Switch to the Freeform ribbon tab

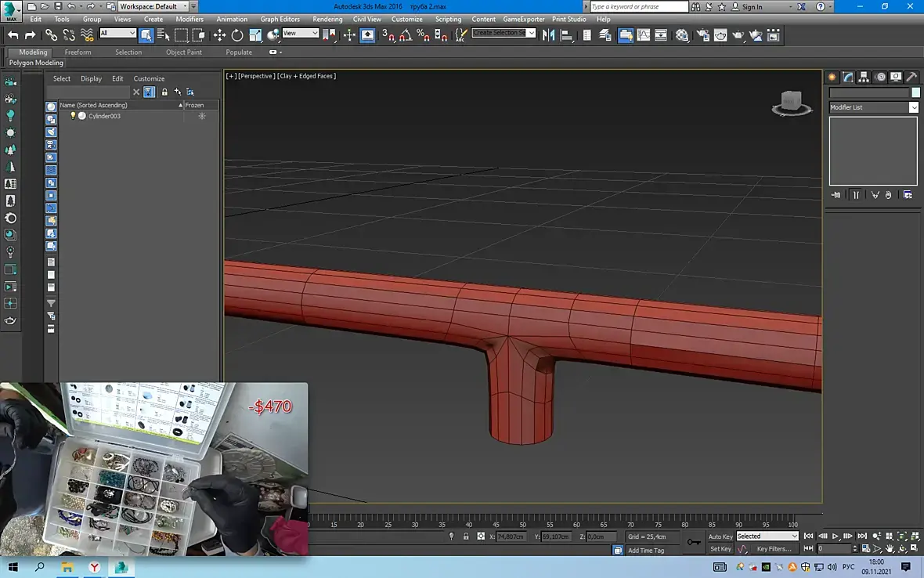pos(78,52)
